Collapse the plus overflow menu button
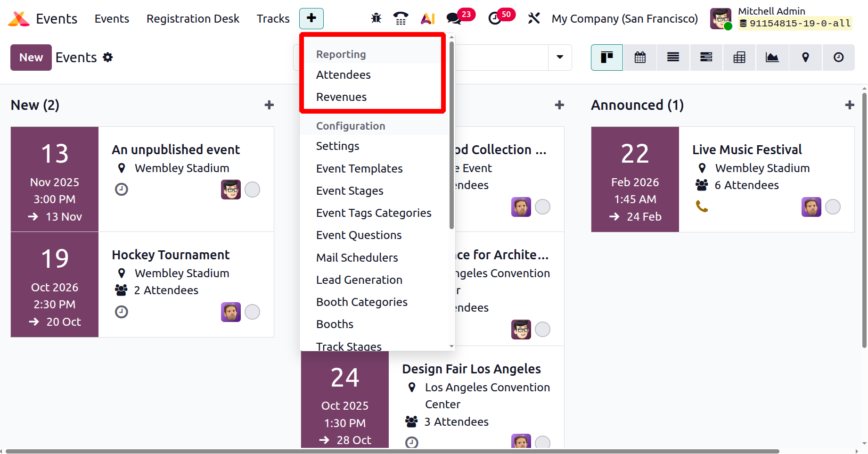Image resolution: width=868 pixels, height=454 pixels. pyautogui.click(x=311, y=18)
